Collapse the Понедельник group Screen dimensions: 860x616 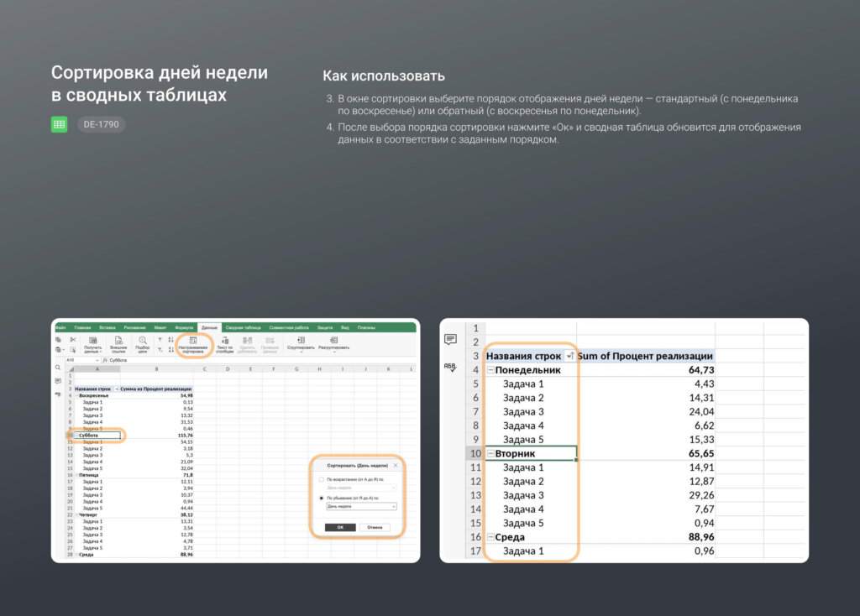click(491, 370)
